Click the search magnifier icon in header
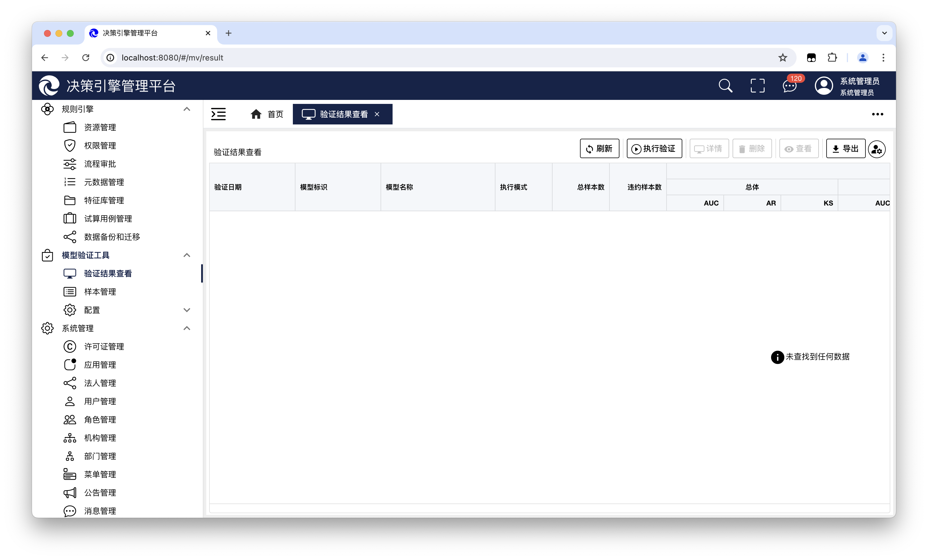This screenshot has width=928, height=560. 725,86
